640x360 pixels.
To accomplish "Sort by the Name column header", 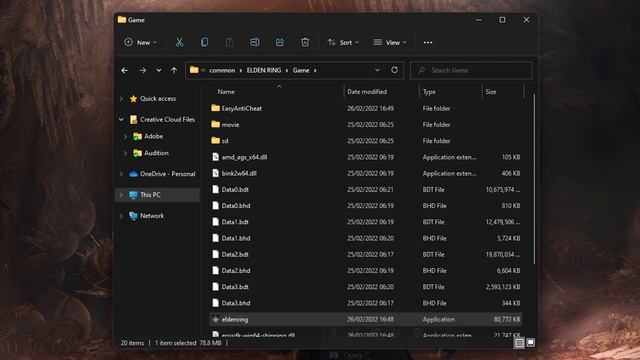I will tap(226, 92).
